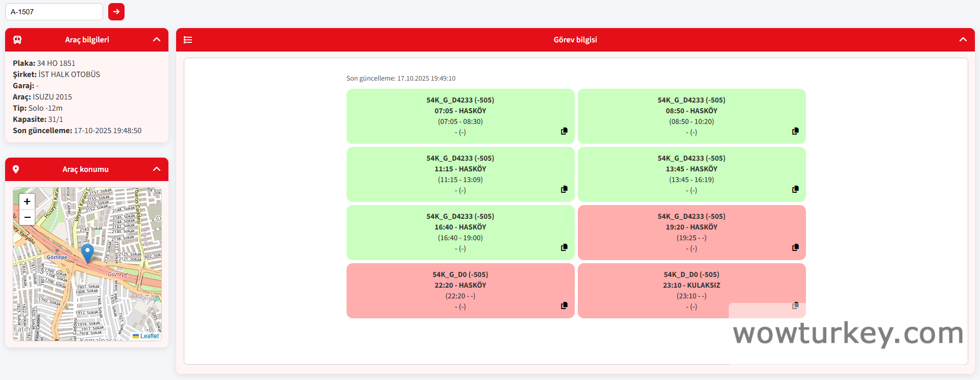Zoom in on the map
The width and height of the screenshot is (980, 380).
(x=27, y=201)
